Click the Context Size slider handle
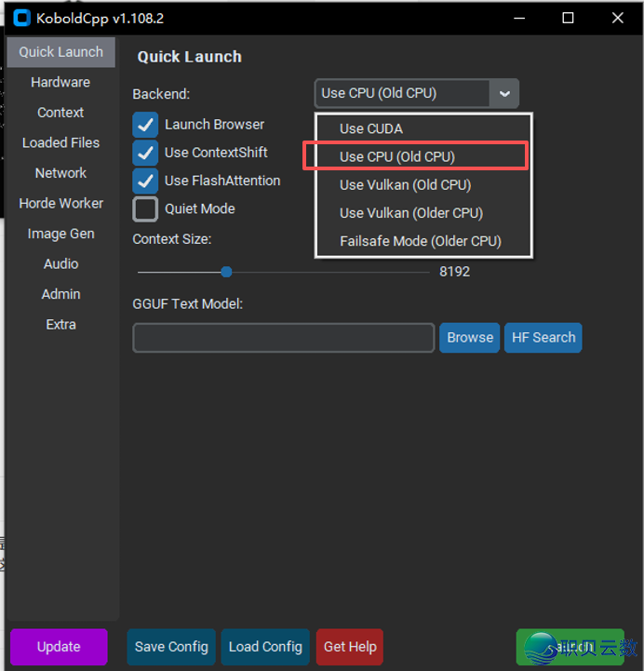Image resolution: width=644 pixels, height=671 pixels. (x=226, y=272)
